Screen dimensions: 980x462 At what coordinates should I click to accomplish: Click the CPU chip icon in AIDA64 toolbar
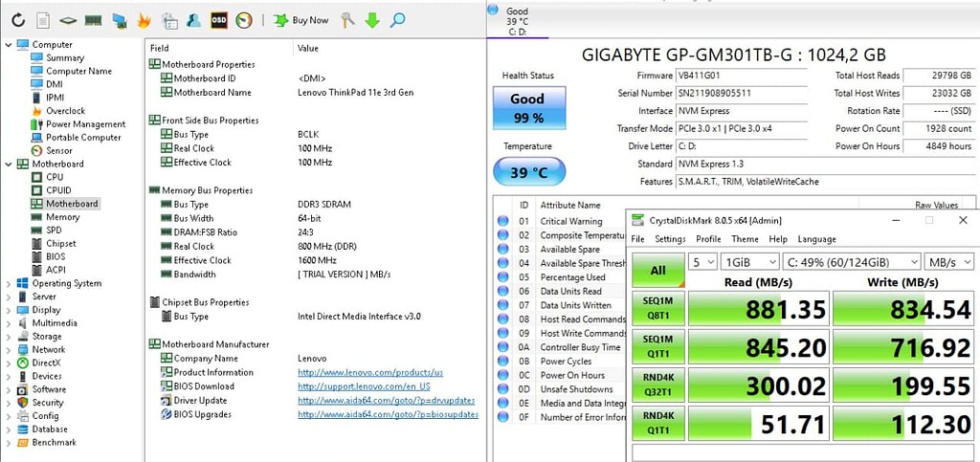pyautogui.click(x=68, y=21)
